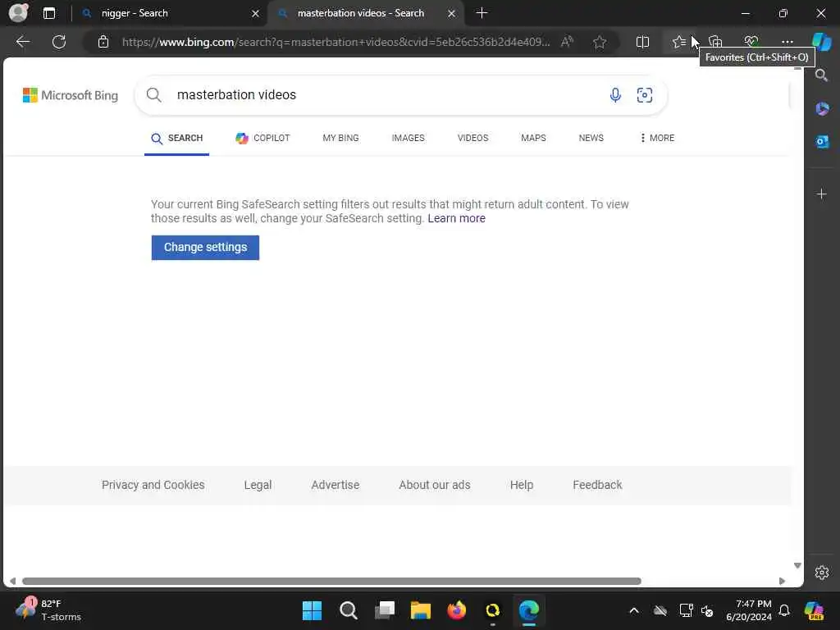This screenshot has width=840, height=630.
Task: Open split screen view
Action: point(642,42)
